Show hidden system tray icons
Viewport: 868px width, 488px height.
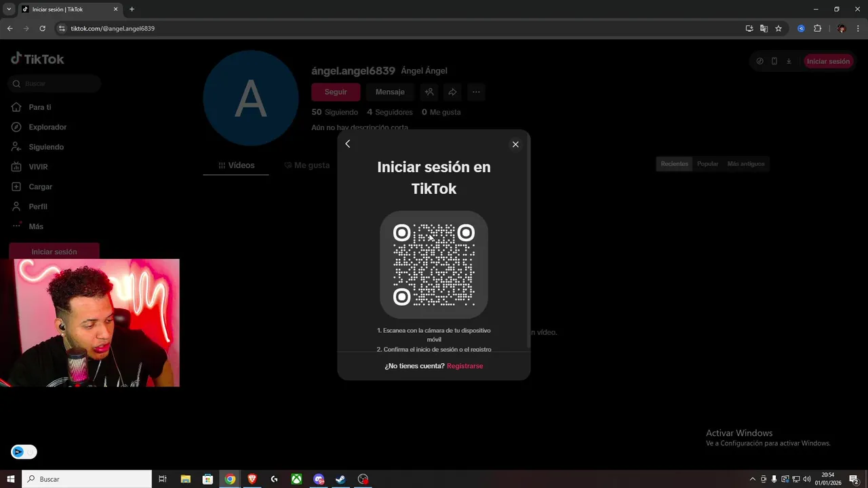(752, 479)
